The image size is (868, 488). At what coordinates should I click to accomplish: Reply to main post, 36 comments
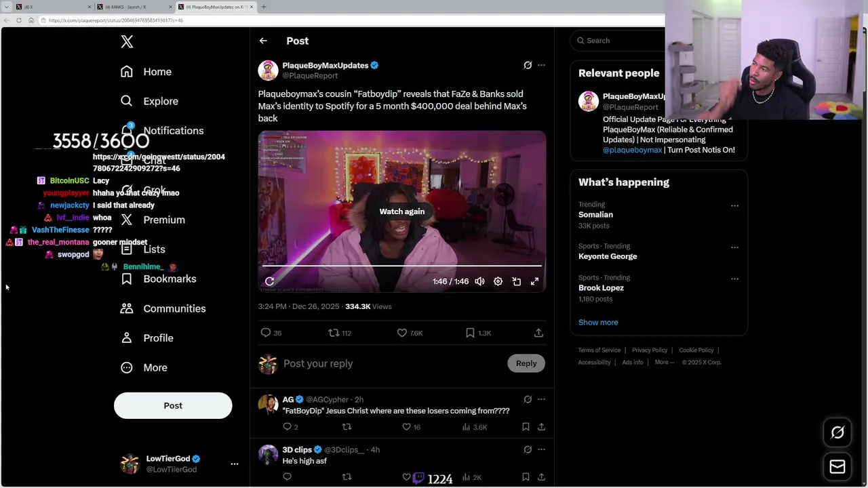point(271,333)
